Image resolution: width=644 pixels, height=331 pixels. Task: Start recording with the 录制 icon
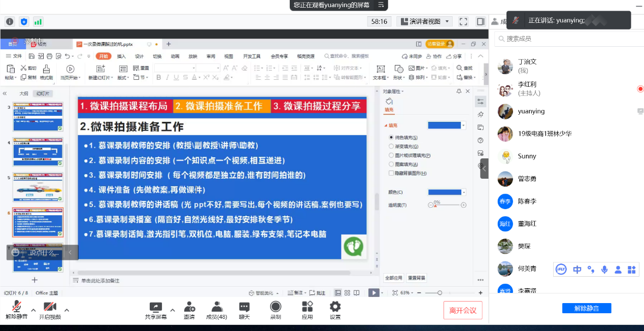[x=276, y=307]
